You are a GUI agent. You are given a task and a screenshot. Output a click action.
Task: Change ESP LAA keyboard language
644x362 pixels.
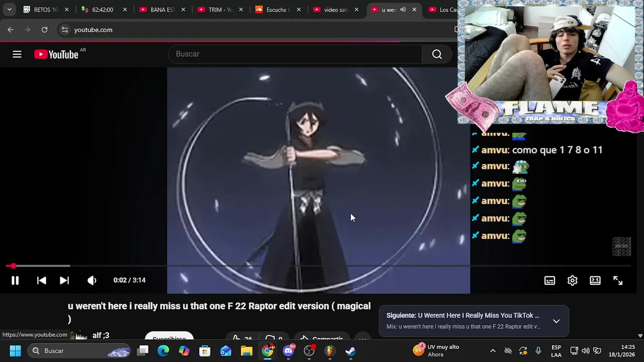pos(556,351)
